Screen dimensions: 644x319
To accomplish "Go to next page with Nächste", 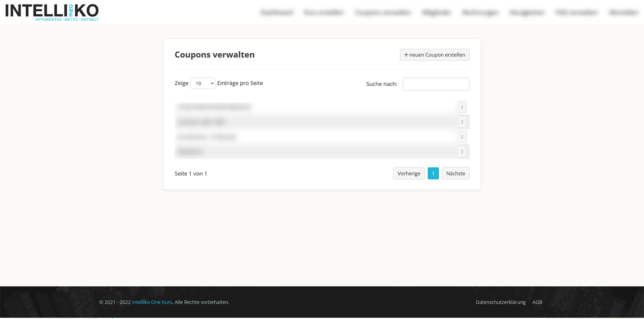I will [x=455, y=173].
